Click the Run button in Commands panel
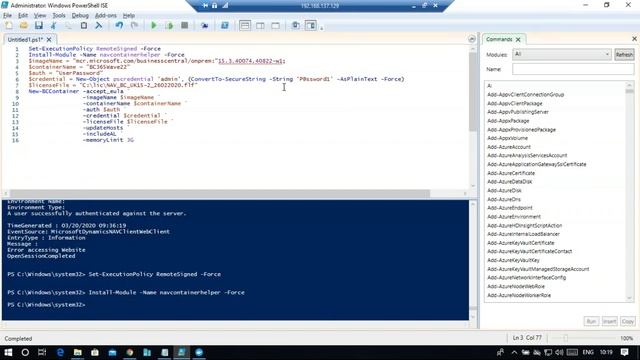640x360 pixels. pyautogui.click(x=591, y=322)
